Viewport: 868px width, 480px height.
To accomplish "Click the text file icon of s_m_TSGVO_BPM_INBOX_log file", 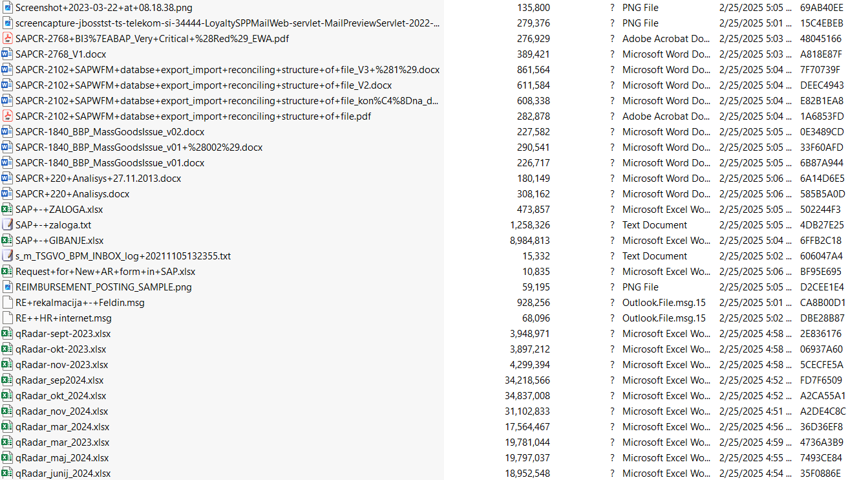I will click(x=7, y=256).
